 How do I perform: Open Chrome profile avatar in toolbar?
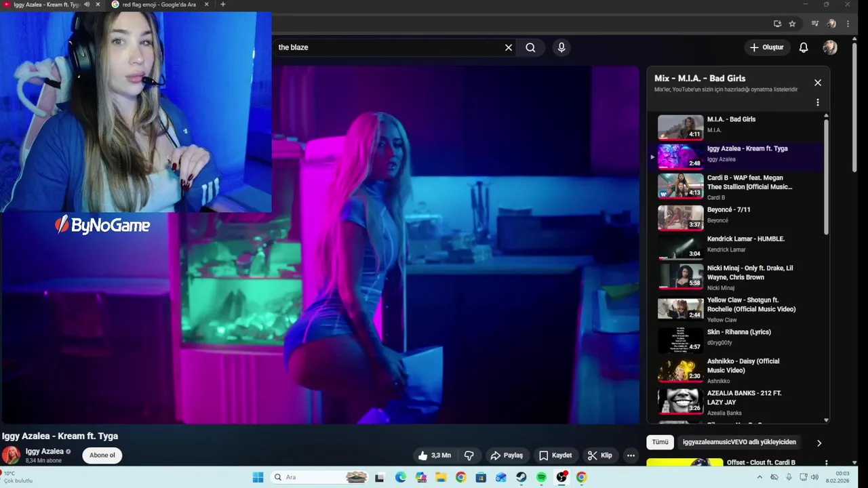click(831, 24)
